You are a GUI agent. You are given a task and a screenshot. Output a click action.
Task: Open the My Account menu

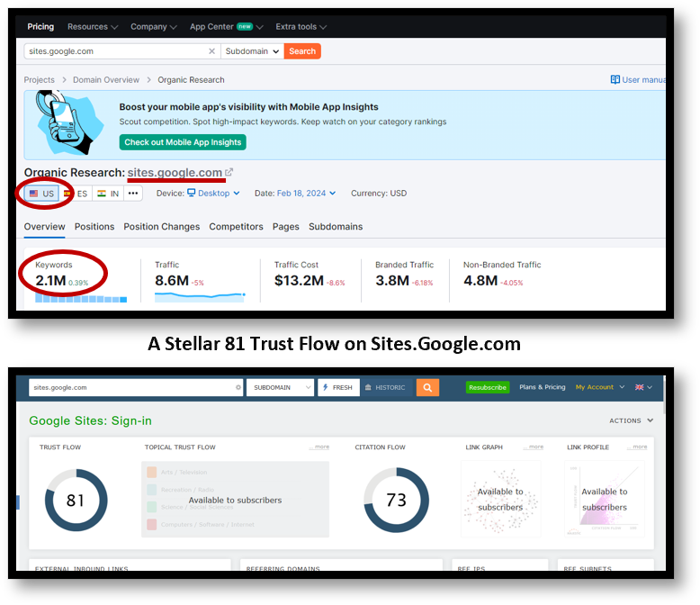pyautogui.click(x=599, y=387)
